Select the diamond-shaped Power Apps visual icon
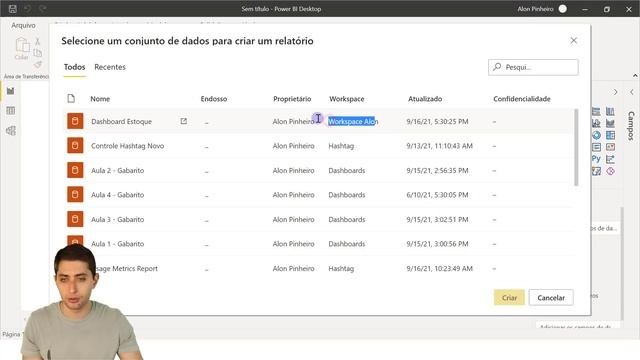Screen dimensions: 640x360 point(610,171)
